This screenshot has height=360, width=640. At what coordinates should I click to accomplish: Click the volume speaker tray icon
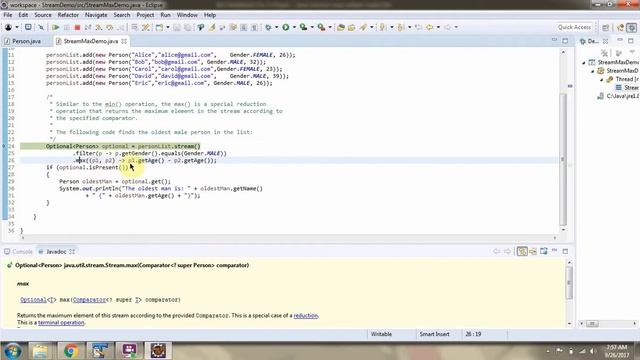click(593, 351)
